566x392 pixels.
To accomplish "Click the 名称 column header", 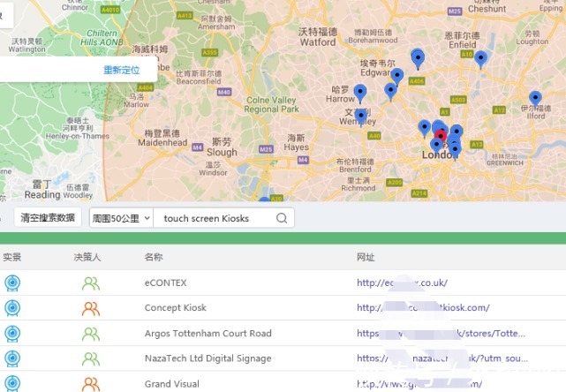I will (x=154, y=257).
